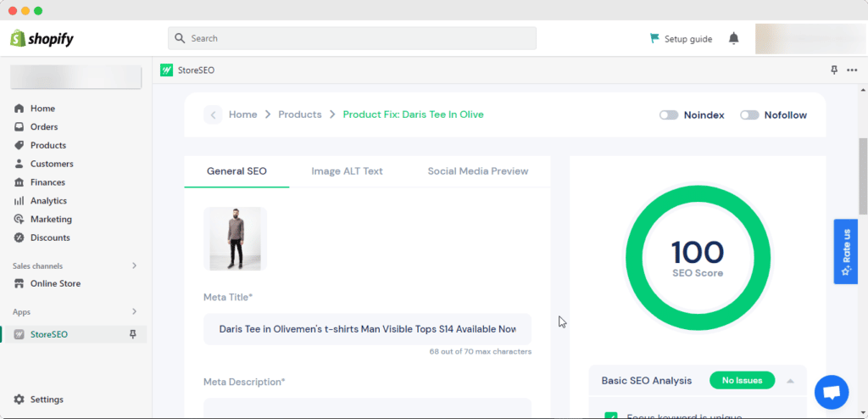Click the Online Store storefront icon

(x=19, y=284)
